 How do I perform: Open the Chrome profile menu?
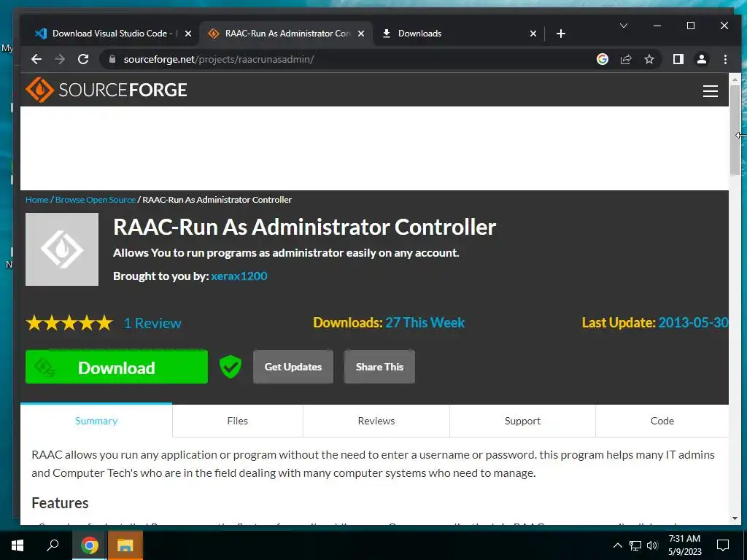tap(702, 59)
